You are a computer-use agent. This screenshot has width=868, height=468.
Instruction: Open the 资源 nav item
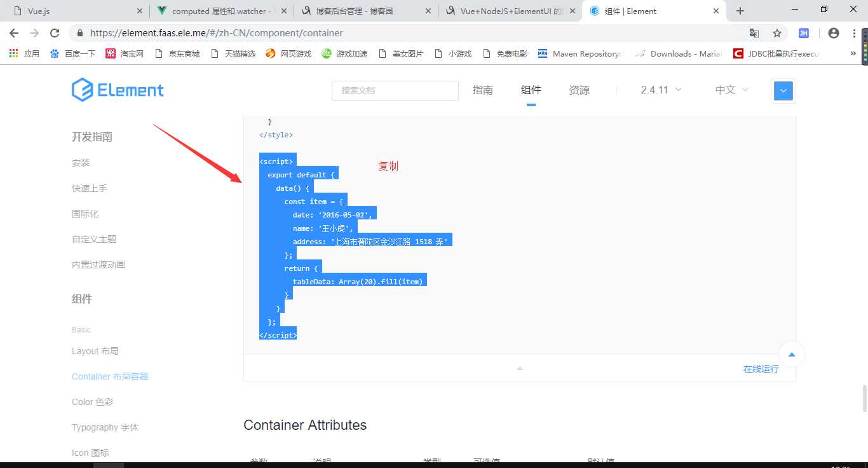tap(580, 90)
